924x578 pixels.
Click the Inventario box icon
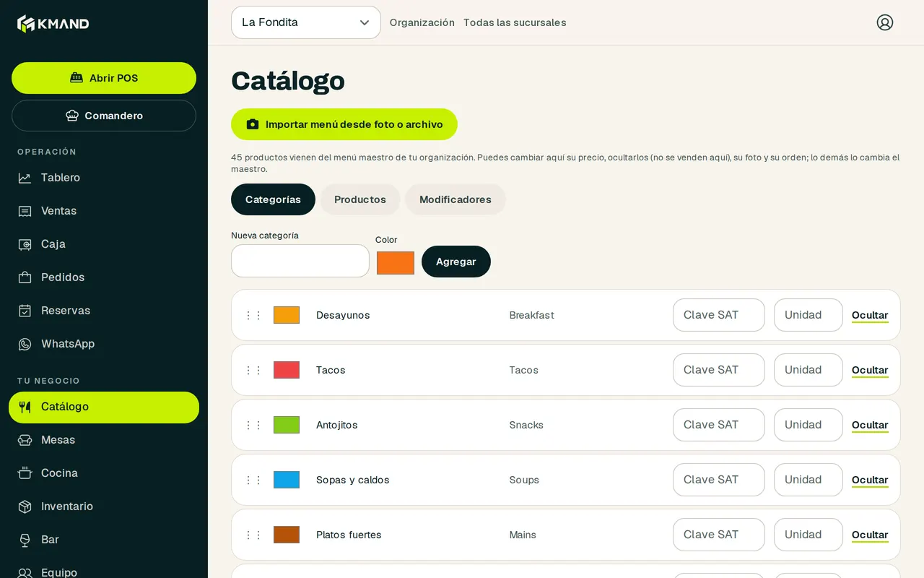[25, 506]
